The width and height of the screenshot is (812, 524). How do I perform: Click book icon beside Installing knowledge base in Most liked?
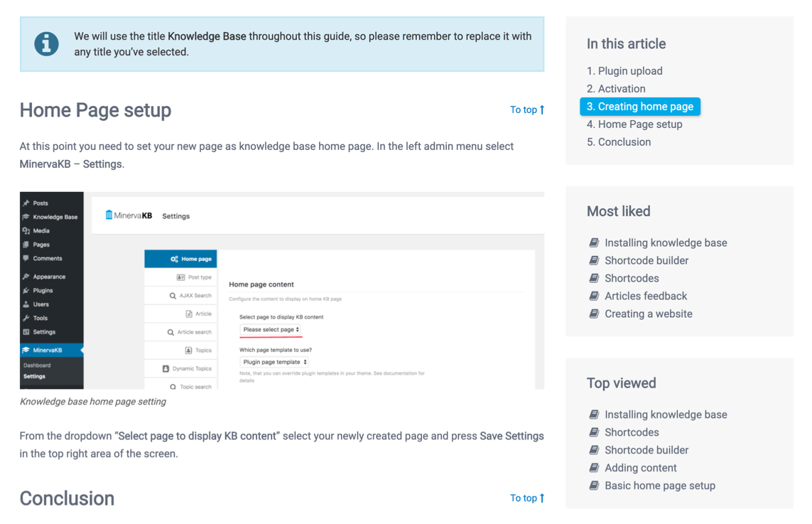594,242
